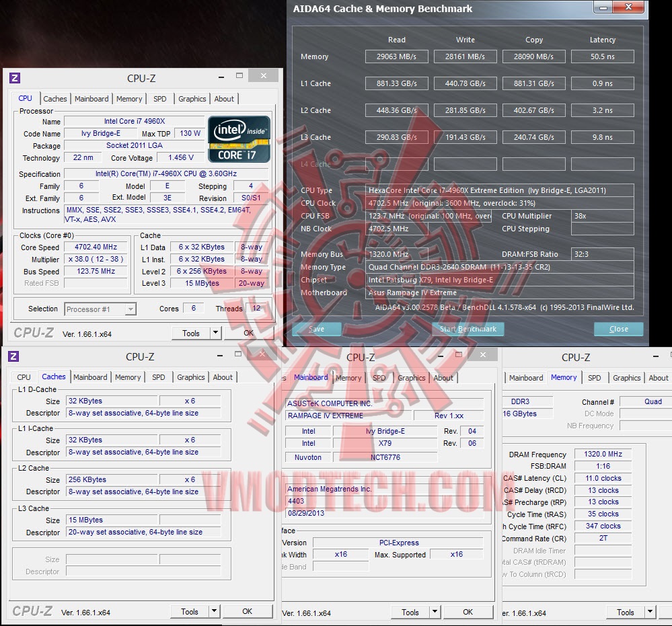Screen dimensions: 672x626
Task: Click the L3 Cache size 15 MBytes field
Action: coord(112,520)
